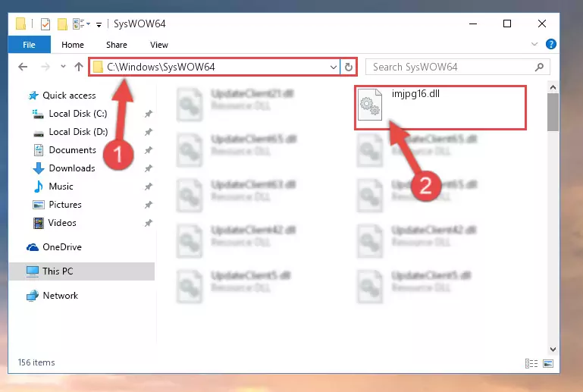Open the Help question mark icon

[x=550, y=44]
